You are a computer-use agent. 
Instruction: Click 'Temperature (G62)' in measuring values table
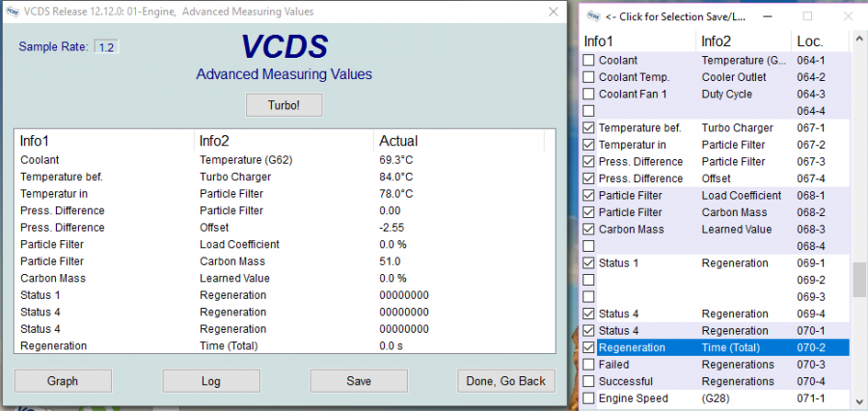246,160
